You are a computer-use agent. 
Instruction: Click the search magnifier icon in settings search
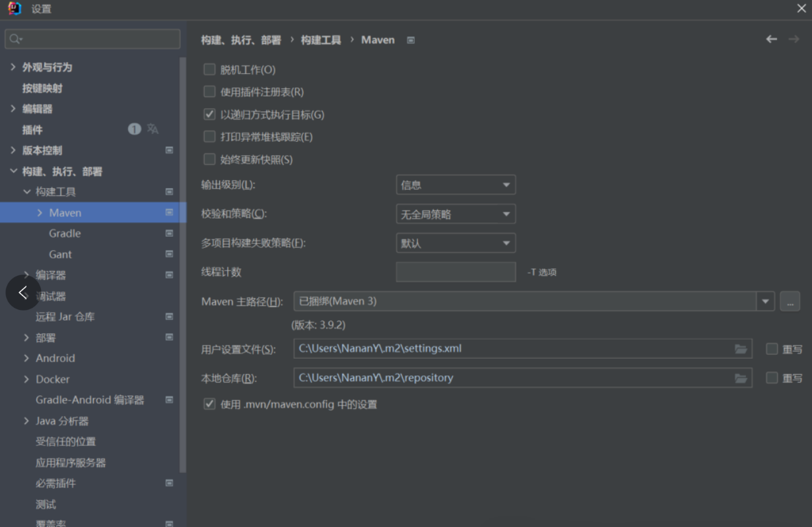coord(15,40)
